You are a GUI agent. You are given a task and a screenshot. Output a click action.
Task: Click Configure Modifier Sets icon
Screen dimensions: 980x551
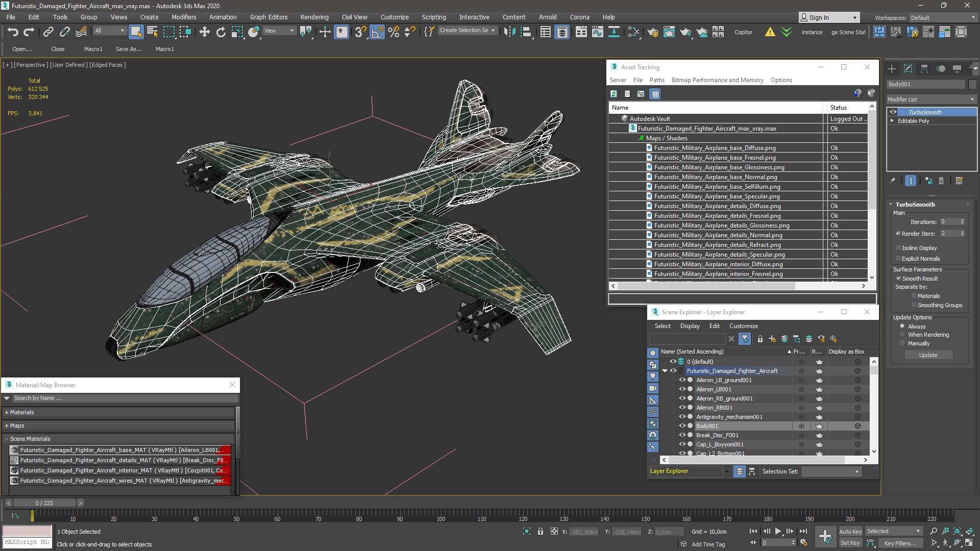coord(959,181)
